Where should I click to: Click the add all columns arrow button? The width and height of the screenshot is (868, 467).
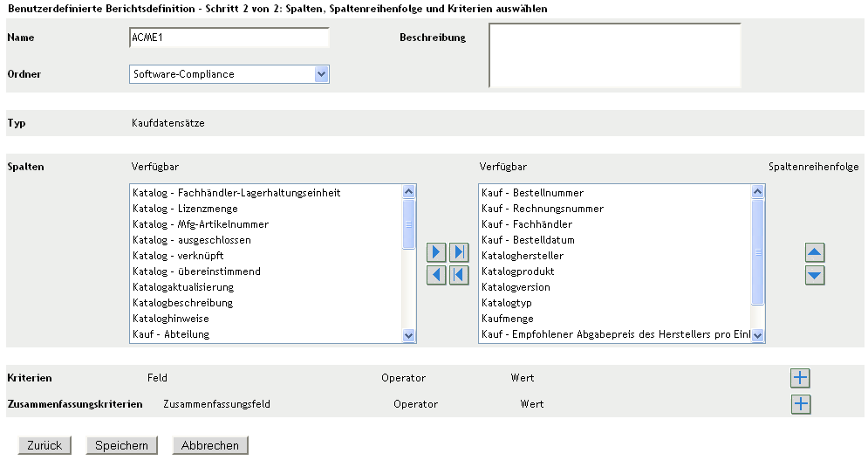coord(460,253)
